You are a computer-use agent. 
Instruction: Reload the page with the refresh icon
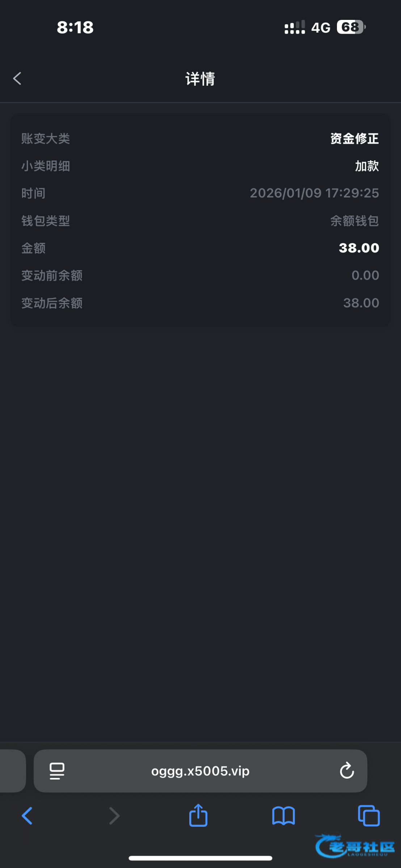point(347,771)
